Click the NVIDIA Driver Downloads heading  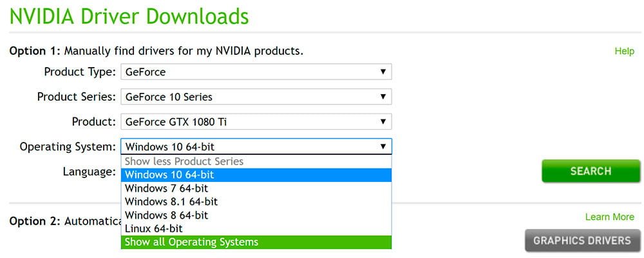129,15
